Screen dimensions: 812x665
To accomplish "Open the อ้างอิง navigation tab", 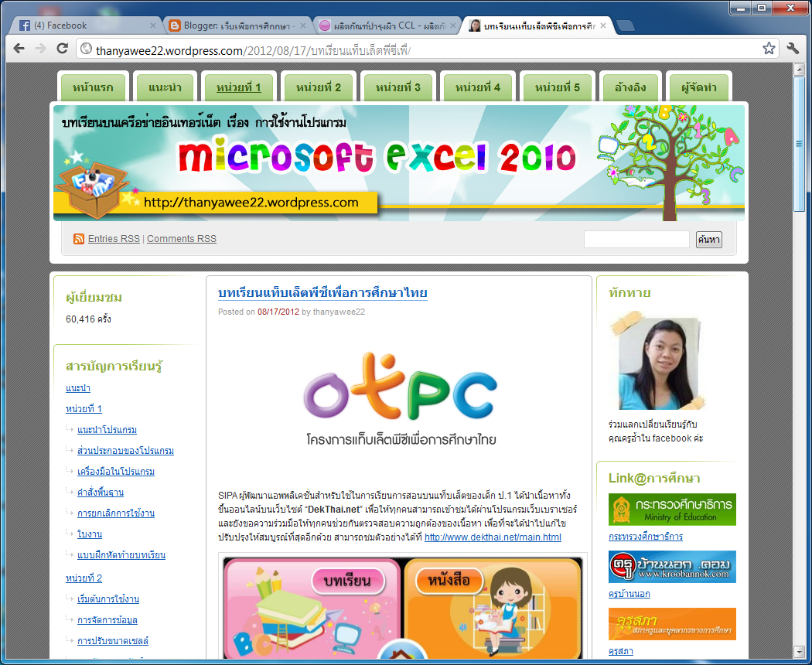I will [x=630, y=87].
